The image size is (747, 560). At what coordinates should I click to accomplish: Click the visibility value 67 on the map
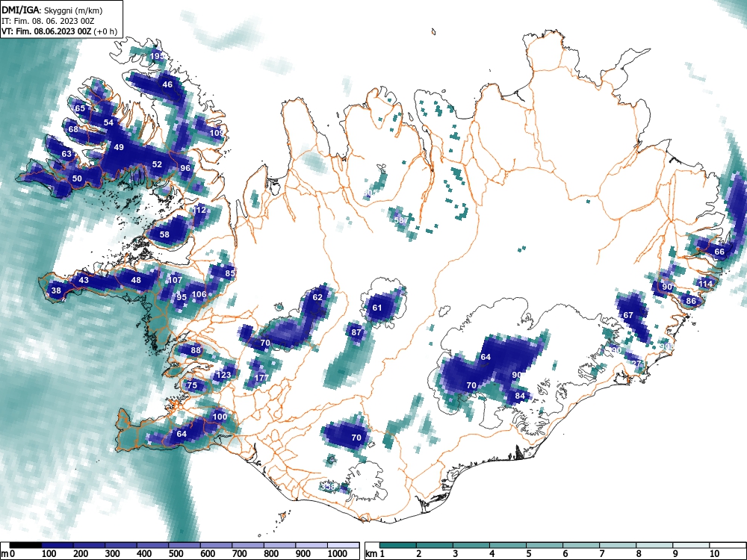(628, 315)
